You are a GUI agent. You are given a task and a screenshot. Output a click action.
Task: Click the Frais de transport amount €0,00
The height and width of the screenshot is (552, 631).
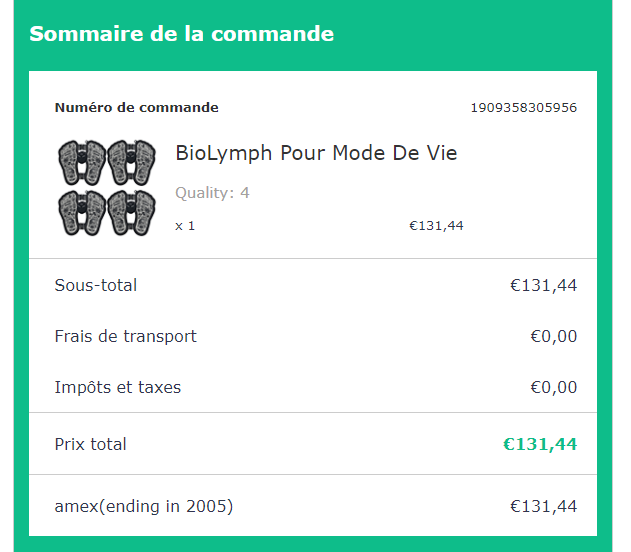tap(553, 337)
